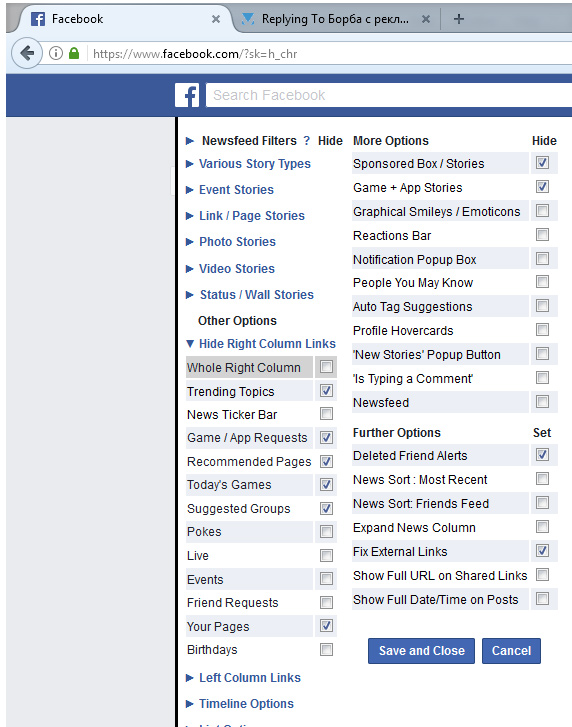
Task: Open a new browser tab with plus
Action: coord(458,19)
